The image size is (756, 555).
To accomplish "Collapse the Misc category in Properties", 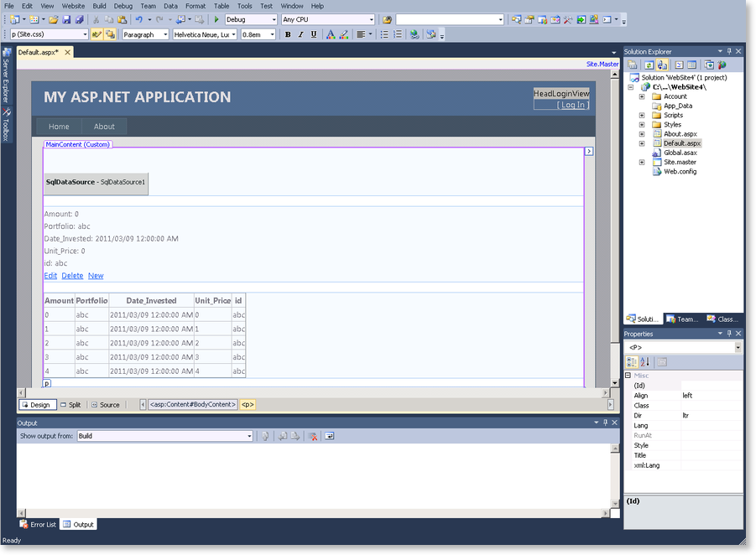I will [x=628, y=376].
